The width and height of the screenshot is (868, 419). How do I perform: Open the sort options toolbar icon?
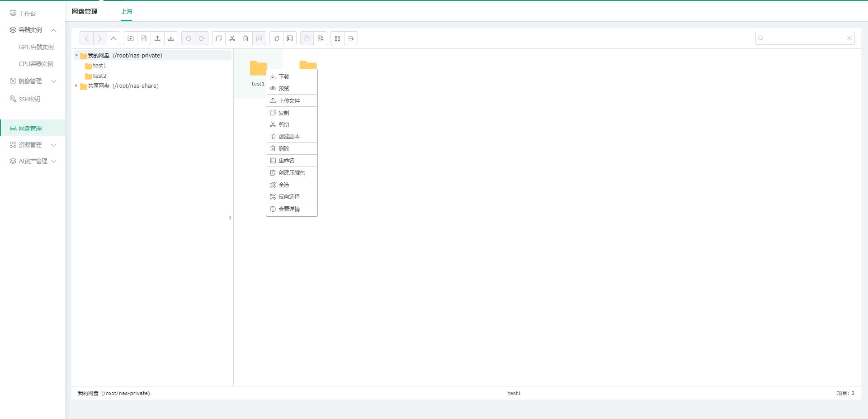(351, 38)
